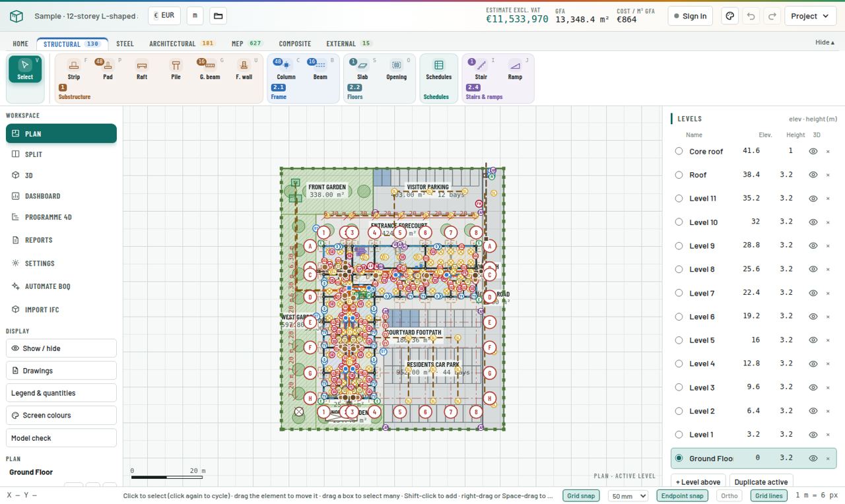Activate Level 5 radio button

tap(679, 340)
